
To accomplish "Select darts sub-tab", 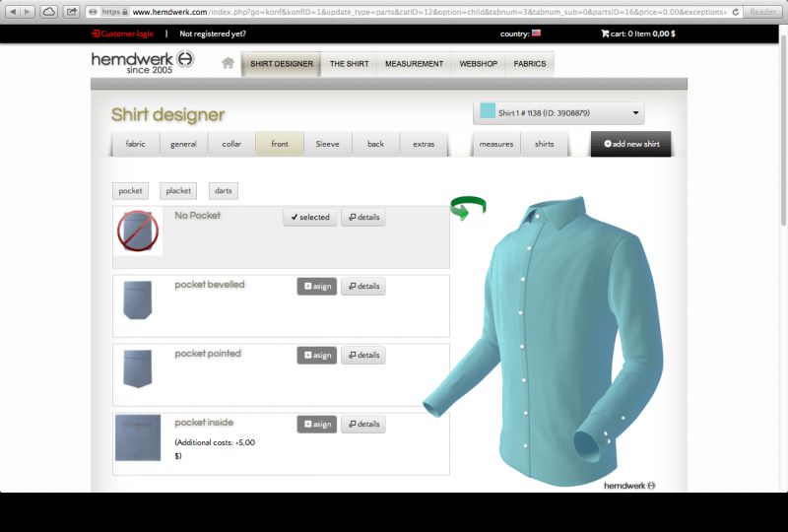I will pyautogui.click(x=224, y=190).
